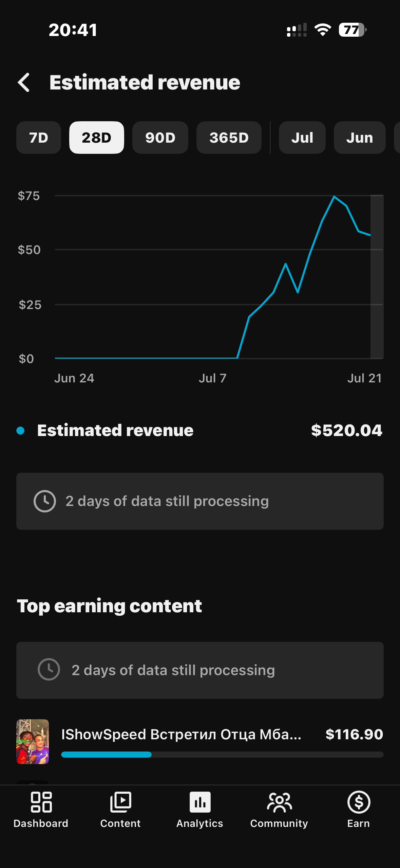Open the Dashboard icon in bottom bar
Screen dimensions: 400x868
pyautogui.click(x=41, y=802)
